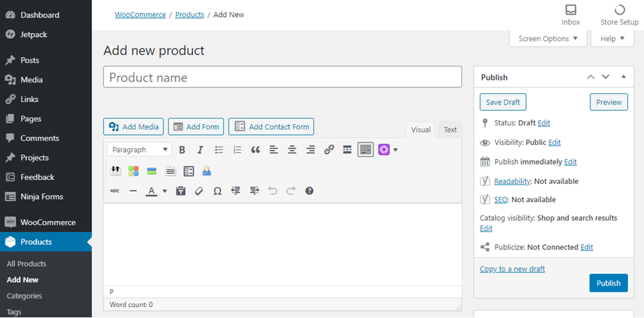Click the up-down arrows shortcode icon
The width and height of the screenshot is (644, 318).
click(115, 171)
